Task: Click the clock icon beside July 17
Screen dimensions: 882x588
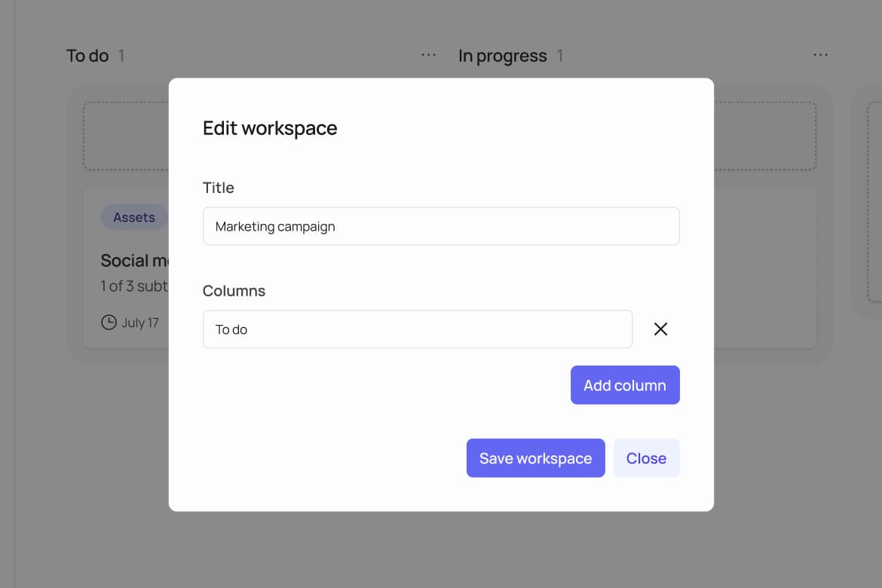Action: pos(109,323)
